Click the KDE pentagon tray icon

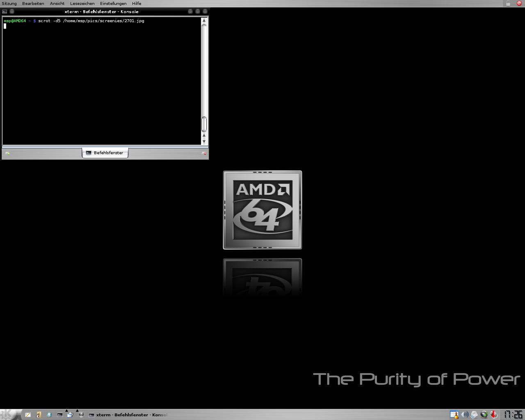tap(474, 415)
